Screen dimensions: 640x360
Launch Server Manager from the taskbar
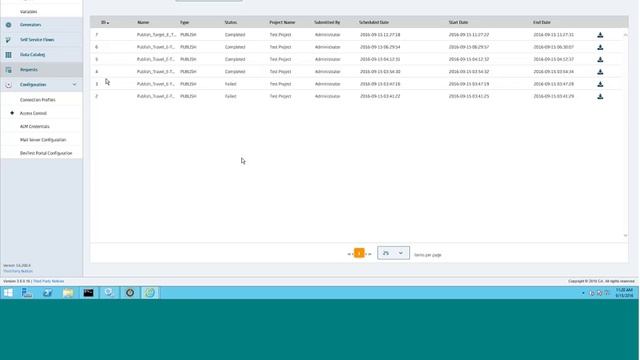pos(27,293)
